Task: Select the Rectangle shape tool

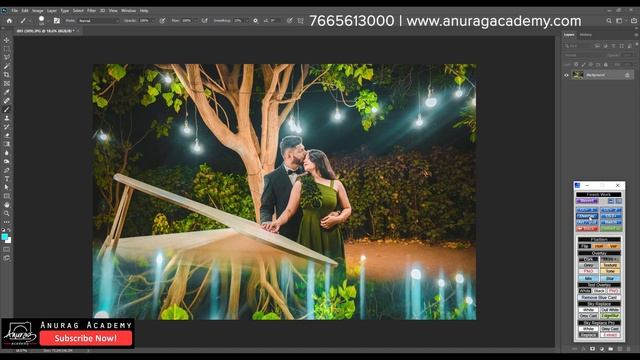Action: point(7,196)
